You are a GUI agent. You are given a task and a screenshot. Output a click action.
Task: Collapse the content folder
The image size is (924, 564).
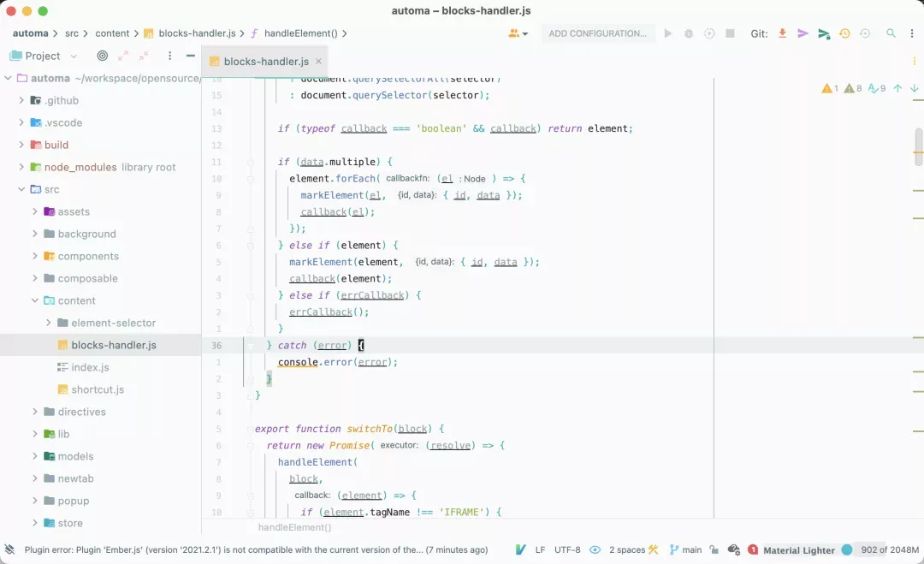pos(35,300)
